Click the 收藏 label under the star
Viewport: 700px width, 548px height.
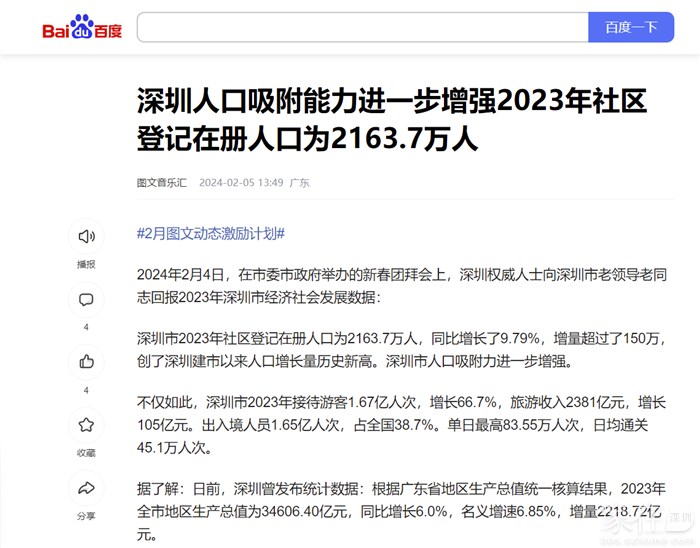[86, 453]
